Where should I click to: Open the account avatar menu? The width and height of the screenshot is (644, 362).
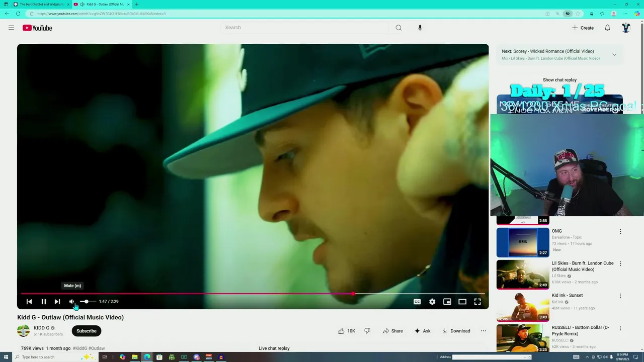tap(626, 28)
